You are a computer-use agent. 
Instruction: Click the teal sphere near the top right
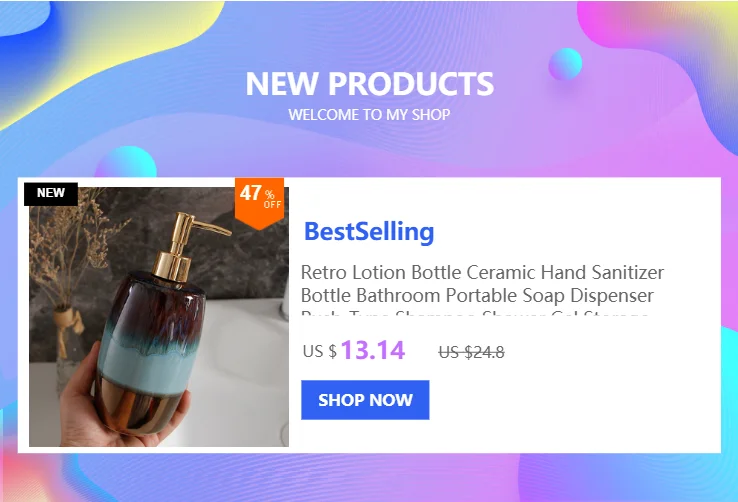pos(565,64)
